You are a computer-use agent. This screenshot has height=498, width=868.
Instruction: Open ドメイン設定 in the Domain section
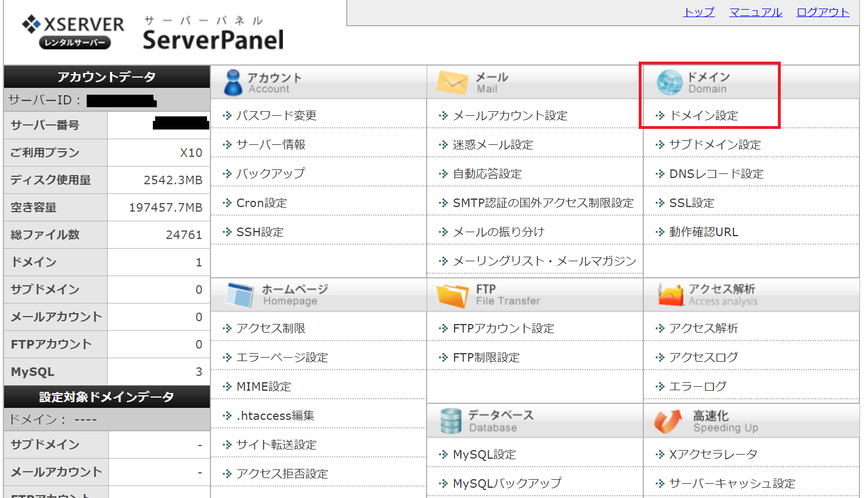point(703,116)
